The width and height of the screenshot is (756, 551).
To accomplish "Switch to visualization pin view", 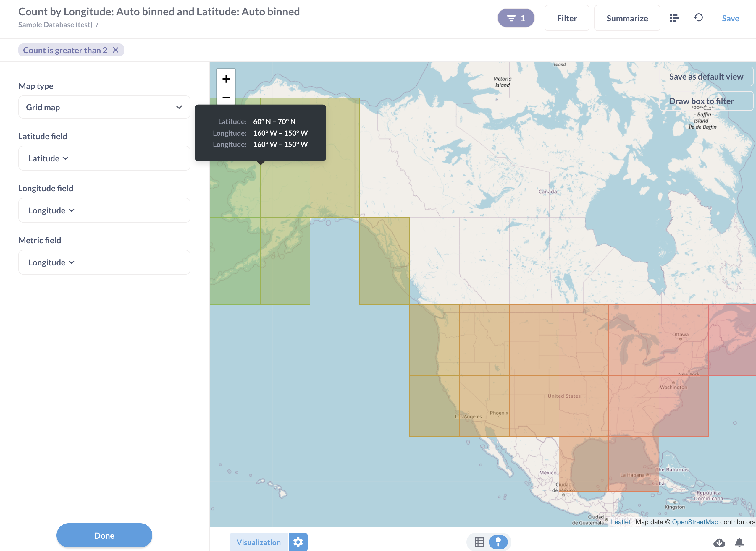I will coord(499,542).
